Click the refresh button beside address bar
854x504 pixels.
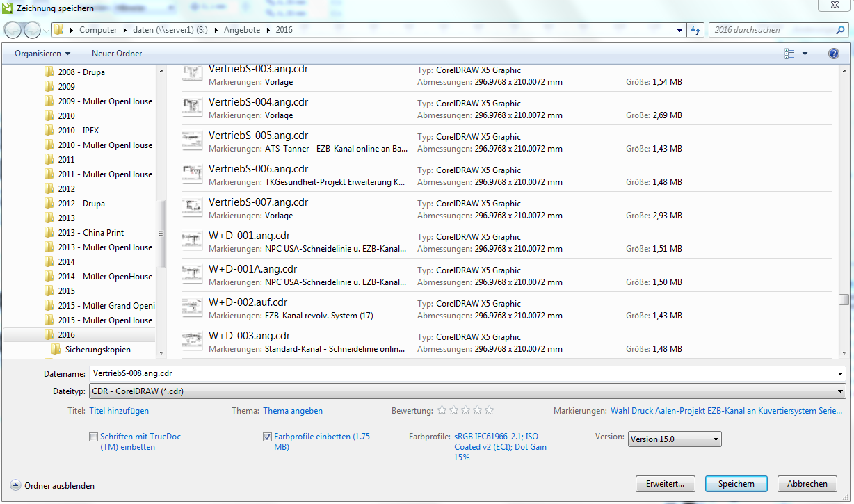pos(695,30)
